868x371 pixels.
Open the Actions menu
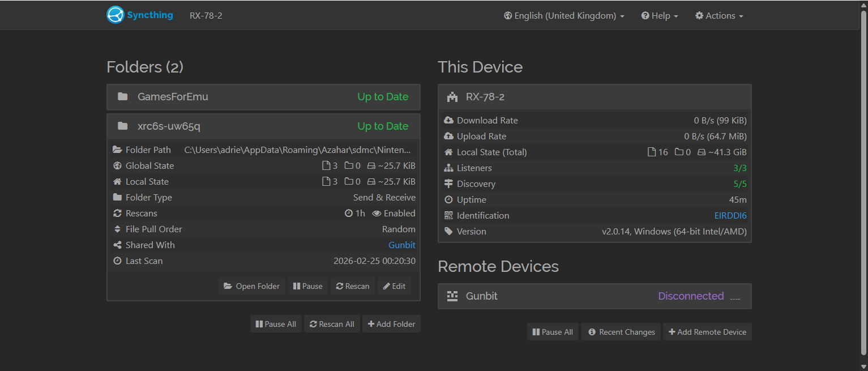click(719, 16)
